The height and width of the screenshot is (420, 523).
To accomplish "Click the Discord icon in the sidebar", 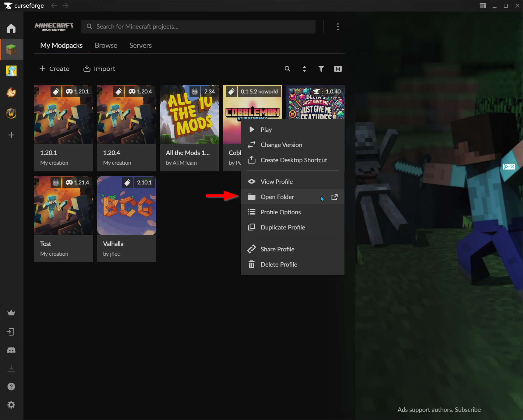I will (x=11, y=350).
